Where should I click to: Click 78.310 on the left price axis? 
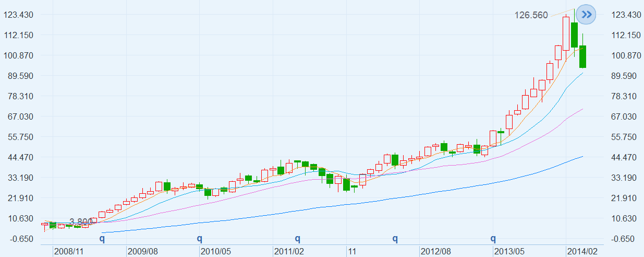pos(21,96)
